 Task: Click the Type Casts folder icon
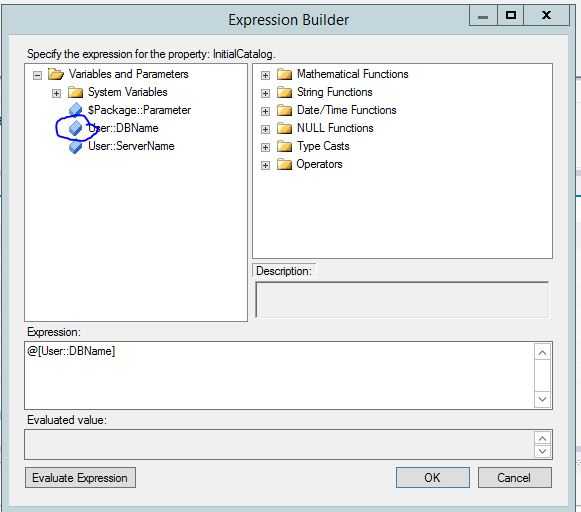[285, 146]
